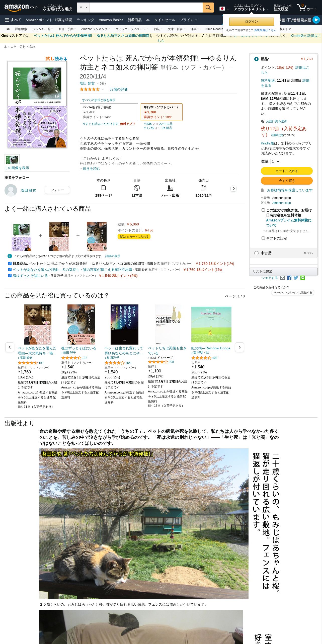Select the 中古品 radio option
Viewport: 322px width, 644px height.
(256, 253)
